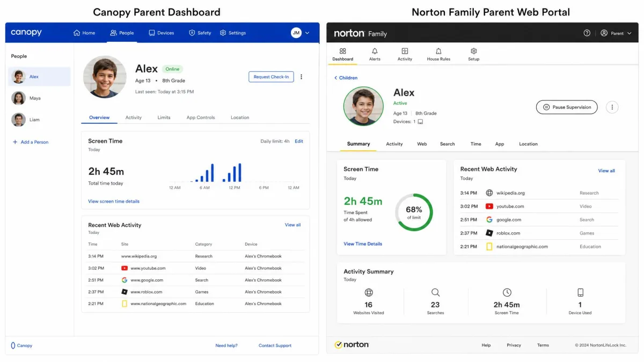644x362 pixels.
Task: Click View all in Norton web activity
Action: tap(606, 171)
